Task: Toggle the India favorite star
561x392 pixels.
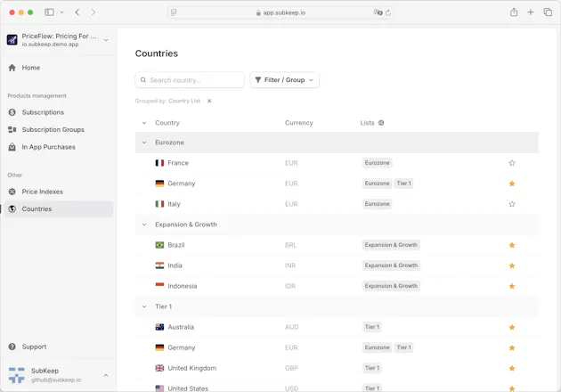Action: click(x=512, y=265)
